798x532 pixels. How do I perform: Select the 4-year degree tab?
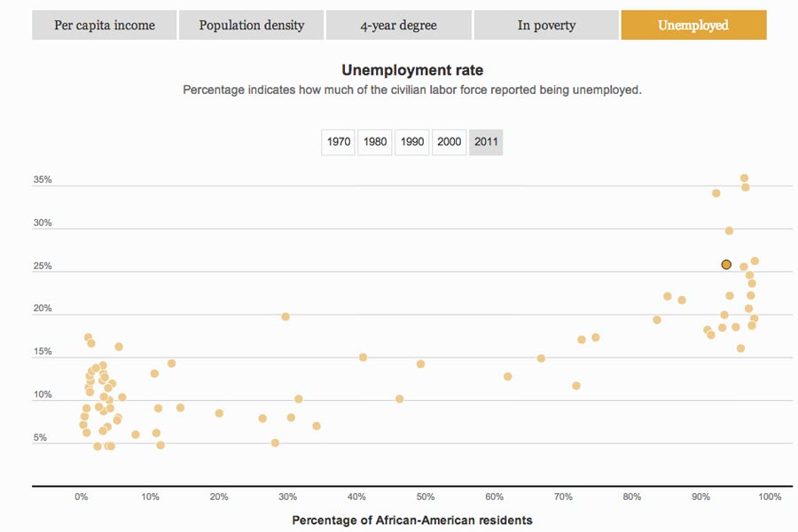[x=399, y=26]
